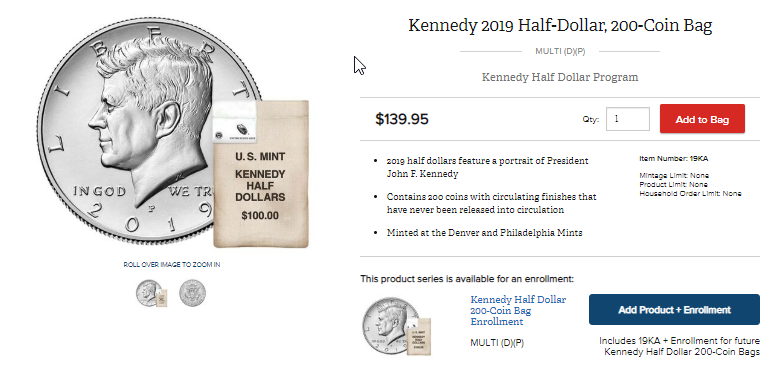Screen dimensions: 777x369
Task: Click Item Number 19KA text
Action: pyautogui.click(x=673, y=159)
